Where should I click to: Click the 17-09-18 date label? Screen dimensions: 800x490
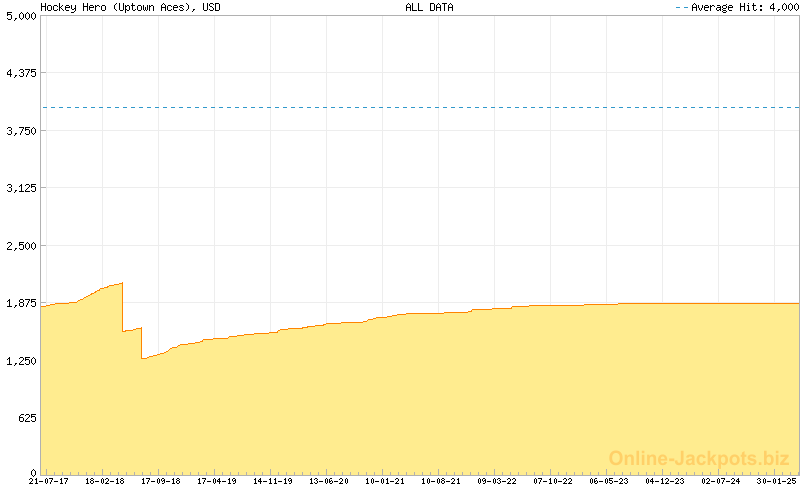[x=160, y=481]
